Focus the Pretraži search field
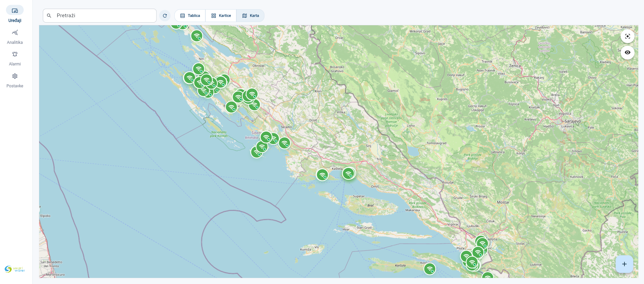Viewport: 644px width, 284px height. [100, 16]
